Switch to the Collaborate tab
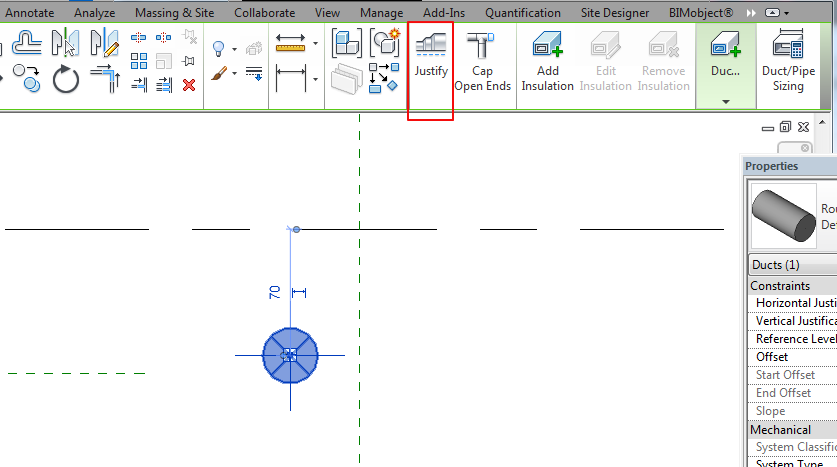 coord(264,13)
